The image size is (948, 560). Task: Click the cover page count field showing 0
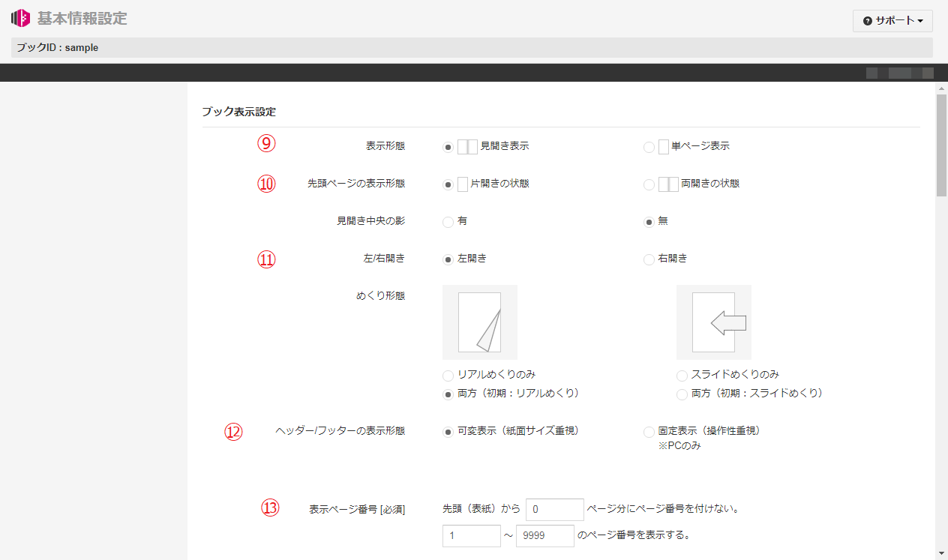click(x=555, y=510)
